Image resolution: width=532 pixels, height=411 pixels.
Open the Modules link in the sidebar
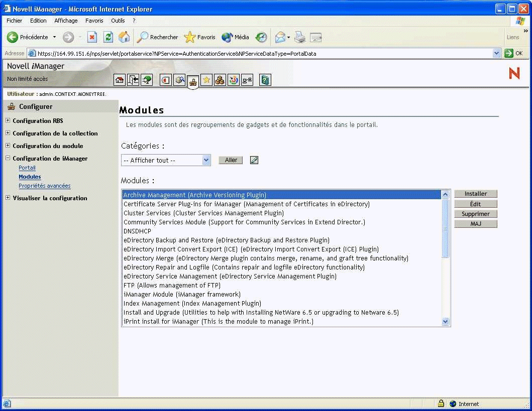click(x=30, y=177)
